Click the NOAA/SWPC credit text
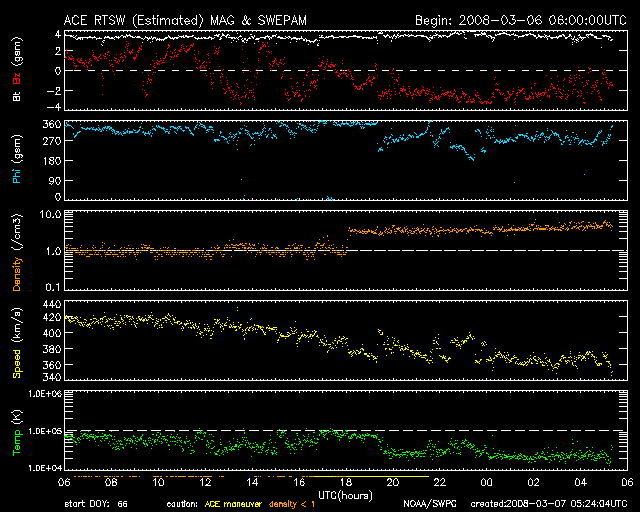 (x=429, y=504)
